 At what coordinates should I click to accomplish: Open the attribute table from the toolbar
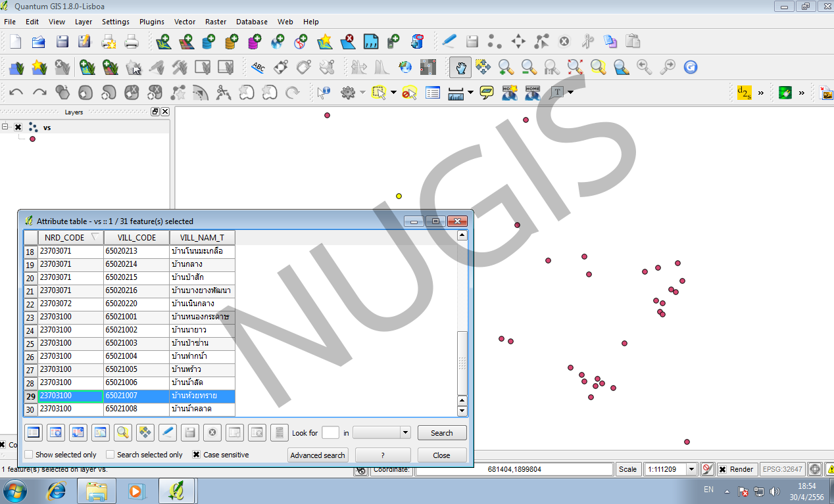coord(432,93)
